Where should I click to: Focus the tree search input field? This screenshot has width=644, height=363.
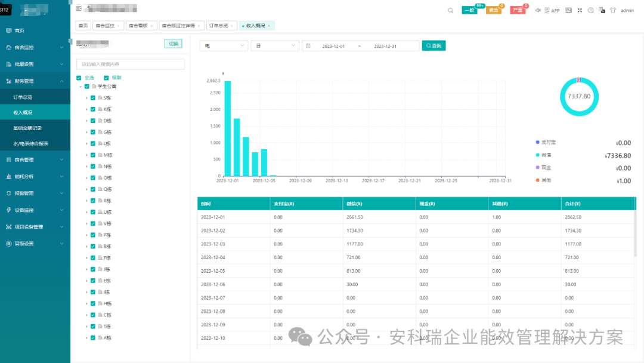[x=131, y=64]
